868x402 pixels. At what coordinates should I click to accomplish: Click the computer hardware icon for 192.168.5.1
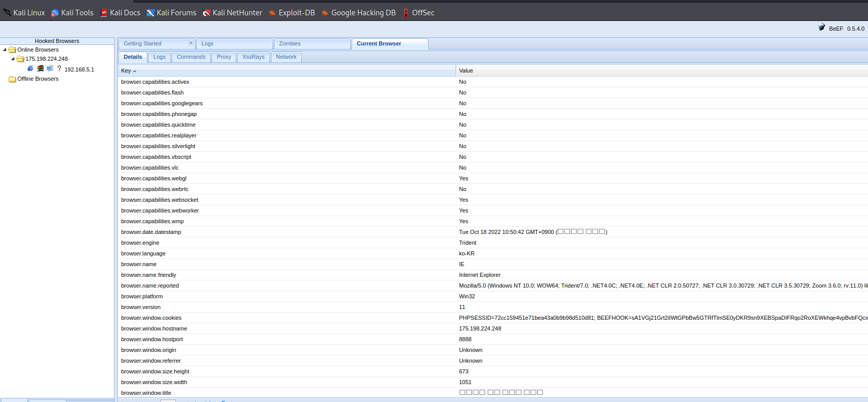[50, 68]
